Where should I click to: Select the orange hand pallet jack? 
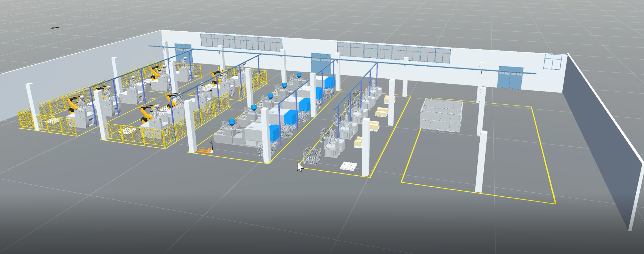click(x=205, y=151)
